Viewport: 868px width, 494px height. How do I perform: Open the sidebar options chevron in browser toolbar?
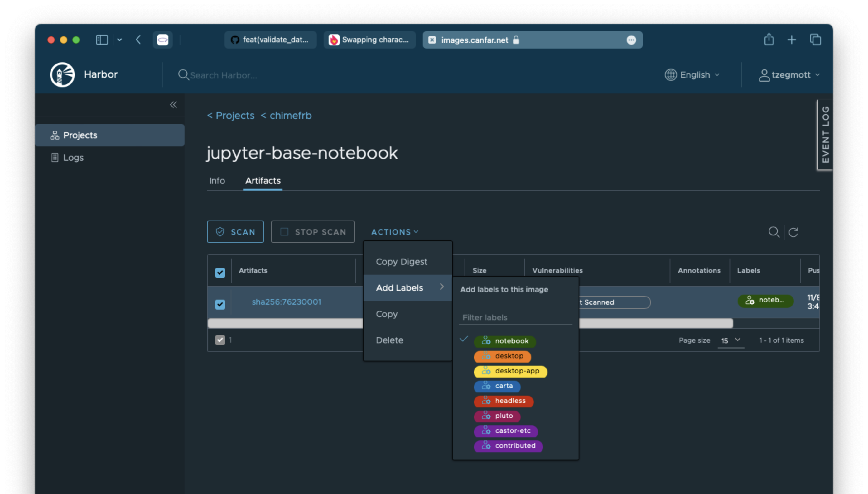pos(119,40)
